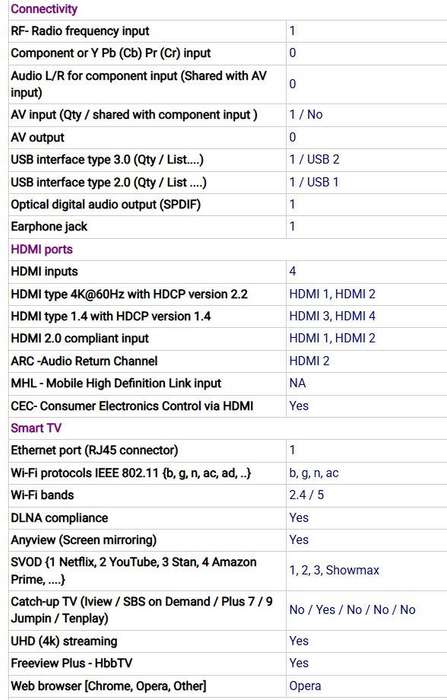Click the RF- Radio frequency input label

pyautogui.click(x=80, y=31)
